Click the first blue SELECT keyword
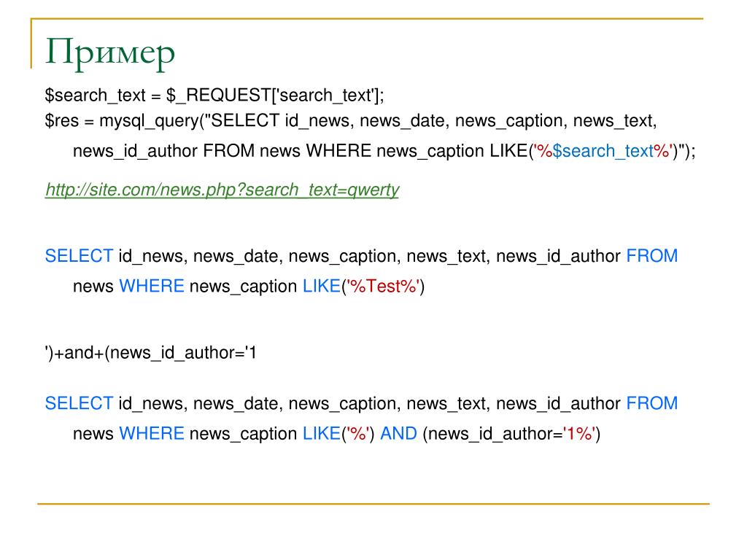 79,256
